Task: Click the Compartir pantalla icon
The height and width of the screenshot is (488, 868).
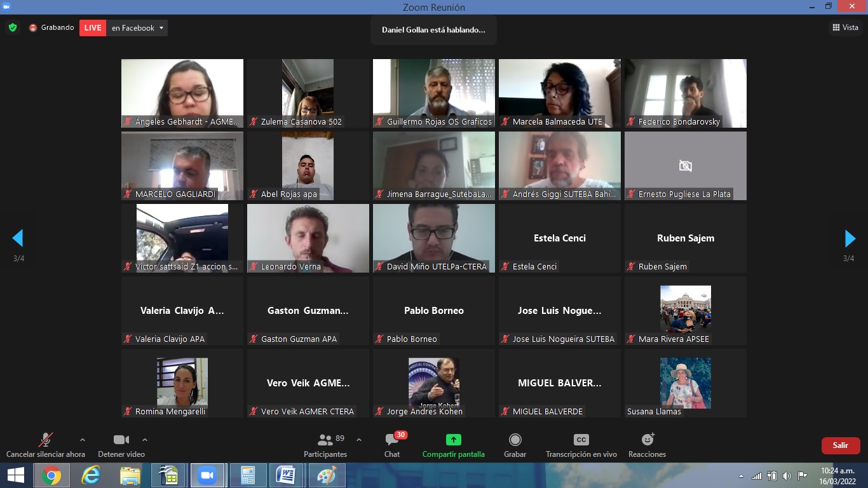Action: click(453, 440)
